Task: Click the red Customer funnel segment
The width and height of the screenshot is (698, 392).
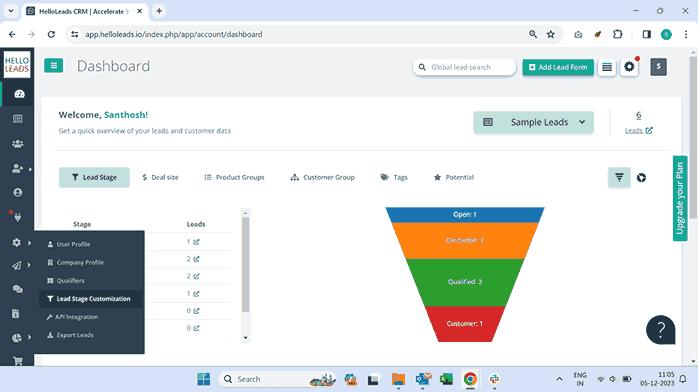Action: click(465, 323)
